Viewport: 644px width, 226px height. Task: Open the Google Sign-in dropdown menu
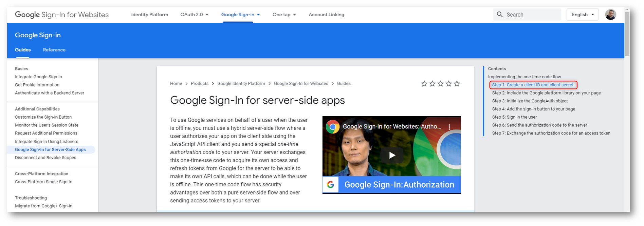click(241, 15)
